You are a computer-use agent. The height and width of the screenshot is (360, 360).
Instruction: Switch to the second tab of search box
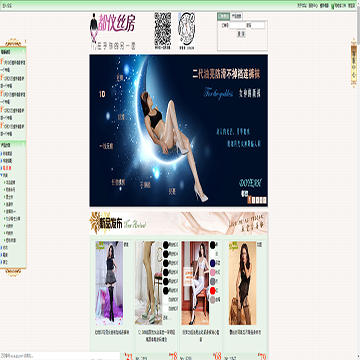pyautogui.click(x=236, y=16)
